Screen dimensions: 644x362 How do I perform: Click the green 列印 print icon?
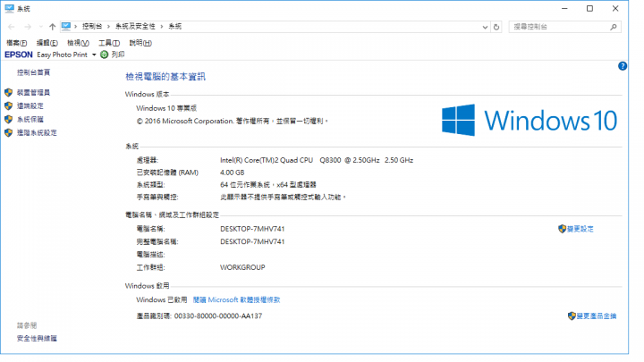[105, 55]
